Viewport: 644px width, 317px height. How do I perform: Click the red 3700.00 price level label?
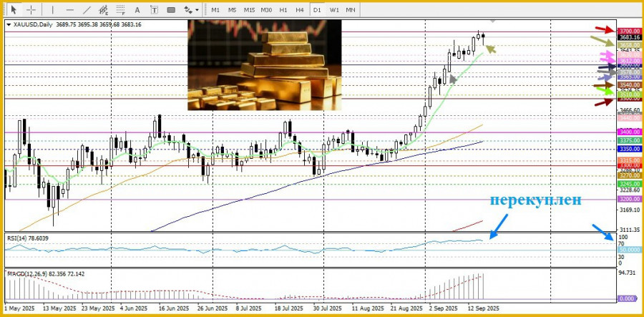click(630, 31)
